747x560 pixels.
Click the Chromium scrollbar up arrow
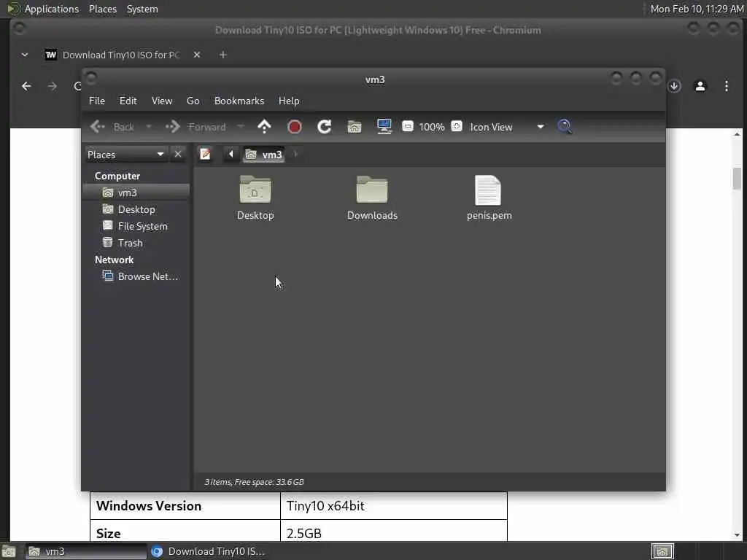pyautogui.click(x=737, y=134)
